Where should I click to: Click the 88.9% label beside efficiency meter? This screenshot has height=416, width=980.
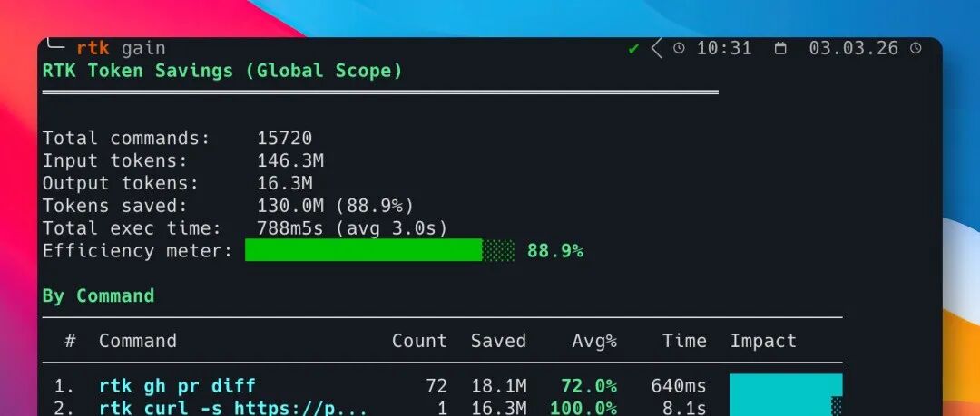point(555,250)
